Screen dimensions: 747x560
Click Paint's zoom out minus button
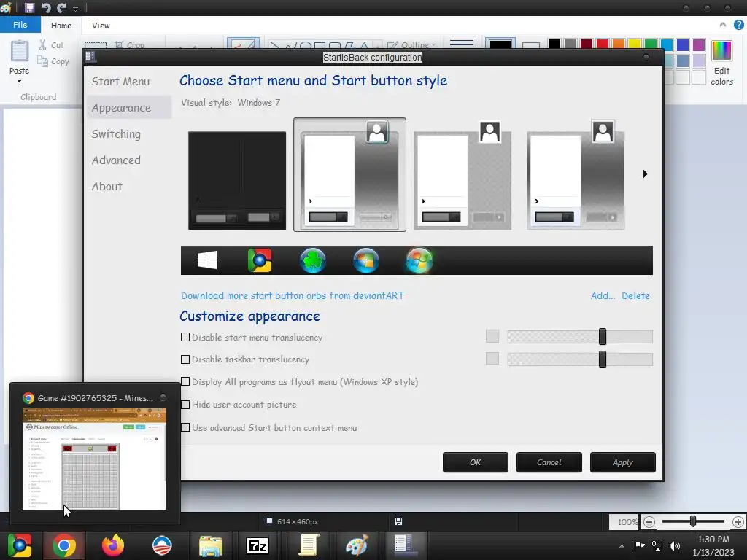(x=649, y=522)
